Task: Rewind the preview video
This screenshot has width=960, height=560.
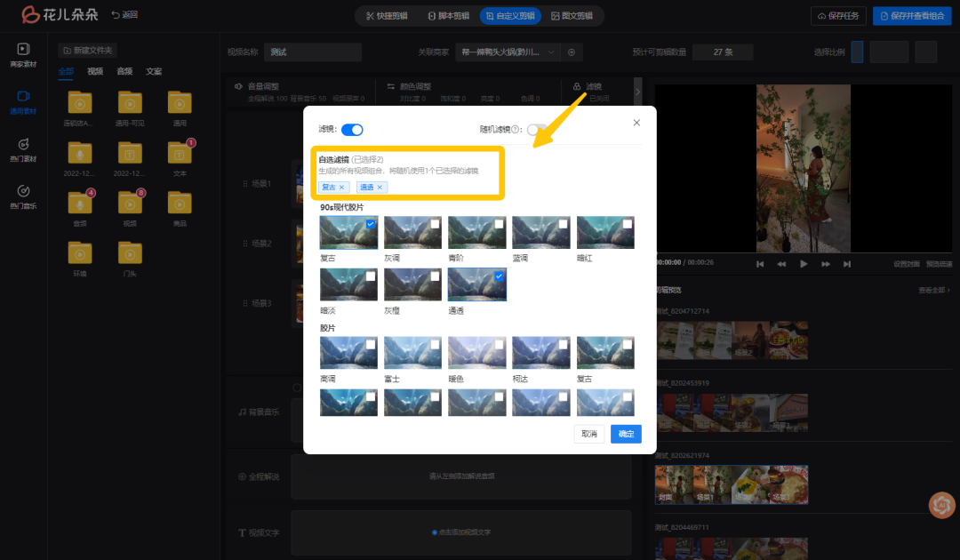Action: click(x=781, y=264)
